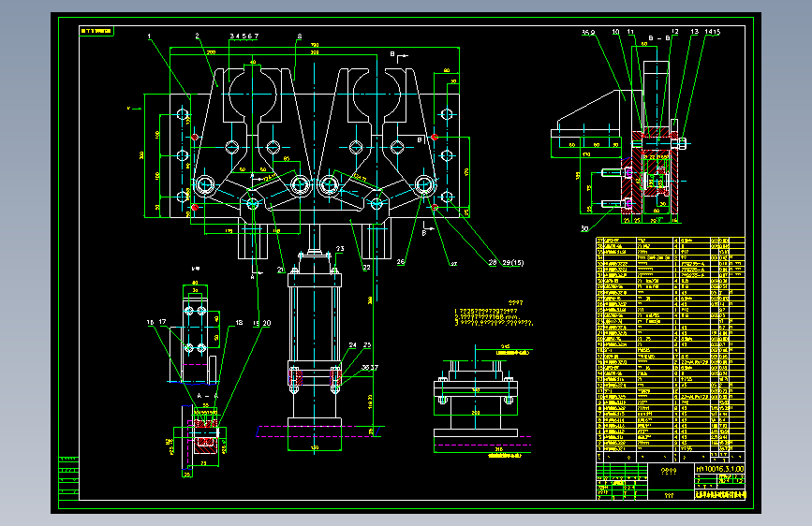The width and height of the screenshot is (812, 526).
Task: Select the A – A section view label
Action: pos(207,396)
